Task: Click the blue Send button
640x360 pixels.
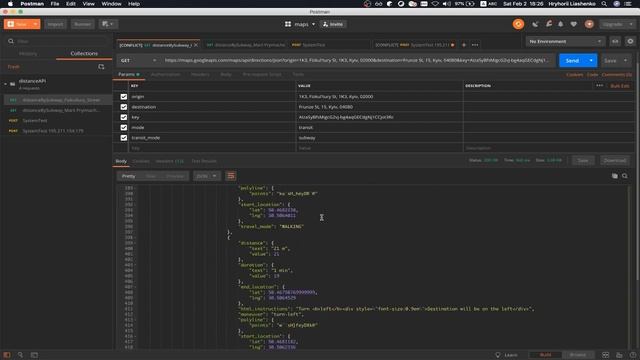Action: pyautogui.click(x=572, y=60)
